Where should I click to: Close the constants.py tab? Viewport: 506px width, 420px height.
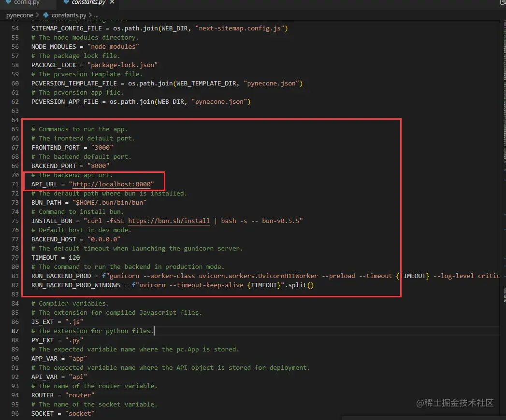coord(112,2)
